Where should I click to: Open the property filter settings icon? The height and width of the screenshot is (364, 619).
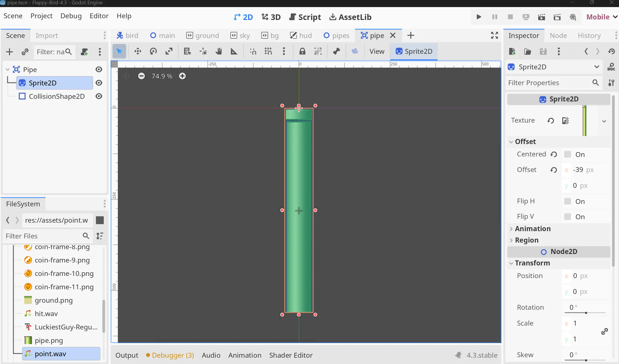[x=611, y=83]
